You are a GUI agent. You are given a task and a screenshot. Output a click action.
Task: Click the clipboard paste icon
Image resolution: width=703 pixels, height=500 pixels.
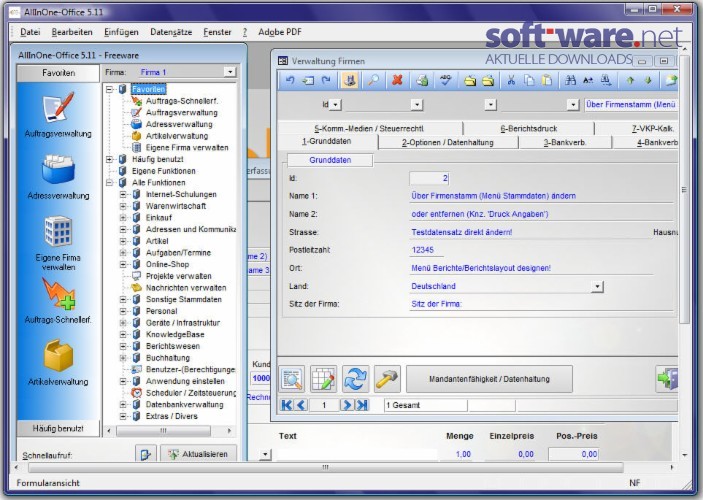click(547, 80)
